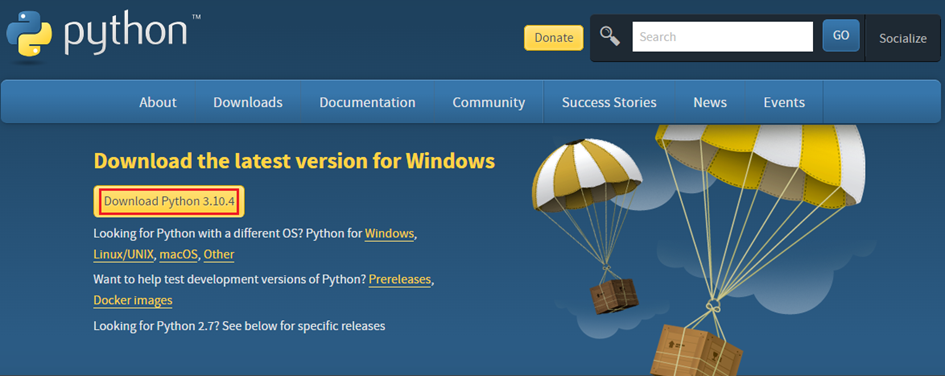Click Download Python 3.10.4 button

(x=169, y=201)
